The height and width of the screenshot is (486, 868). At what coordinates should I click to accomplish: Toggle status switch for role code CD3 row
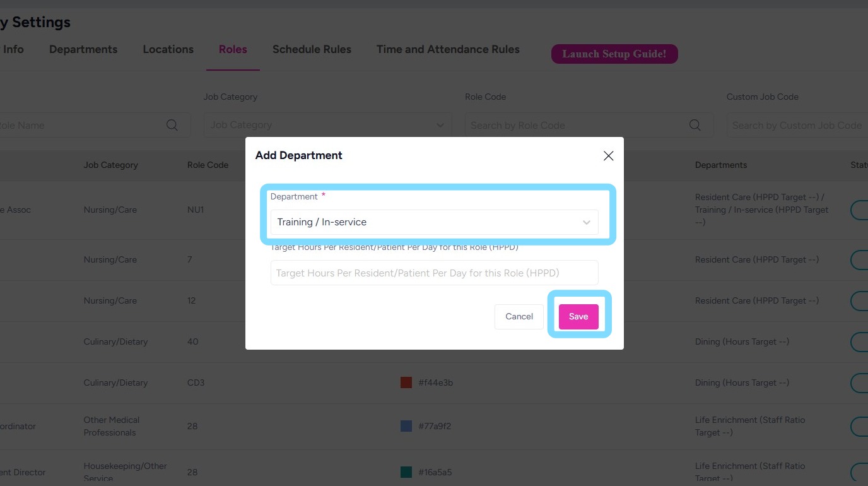[x=859, y=383]
